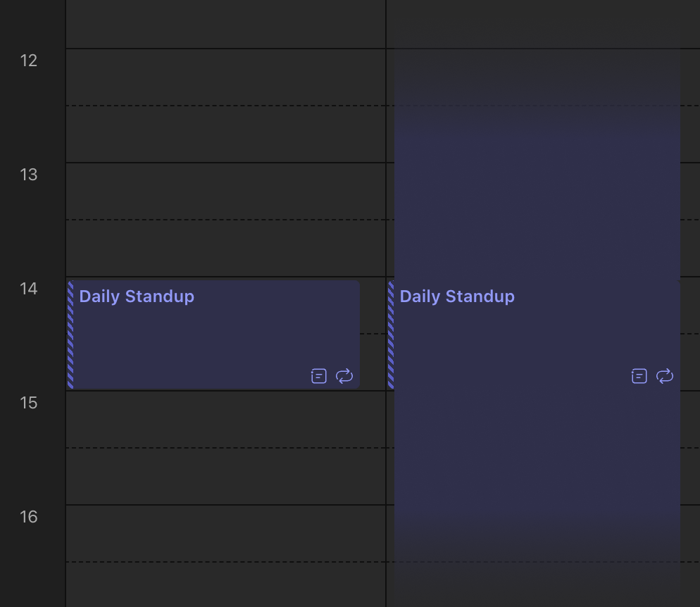Screen dimensions: 700x607
Task: Click the 12 hour label
Action: pos(28,61)
